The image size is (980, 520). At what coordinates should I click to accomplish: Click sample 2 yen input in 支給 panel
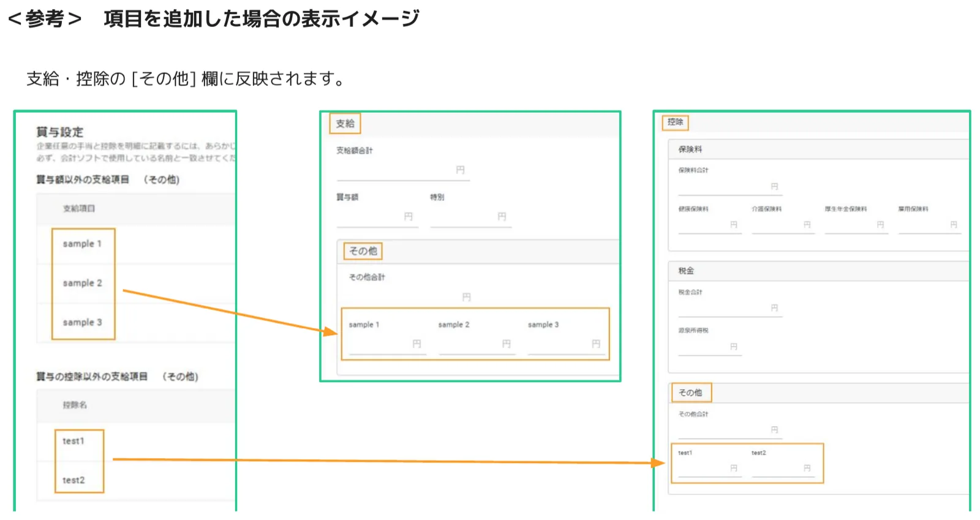pos(477,345)
